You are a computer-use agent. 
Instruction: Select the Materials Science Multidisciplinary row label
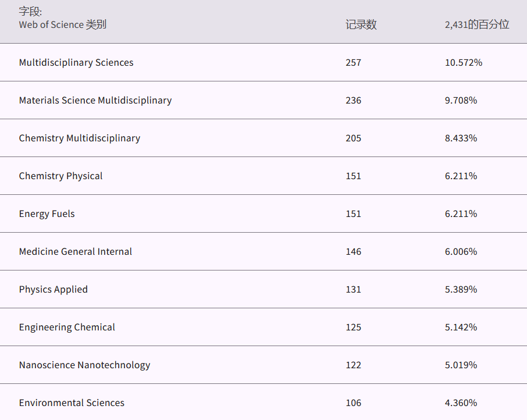coord(95,100)
